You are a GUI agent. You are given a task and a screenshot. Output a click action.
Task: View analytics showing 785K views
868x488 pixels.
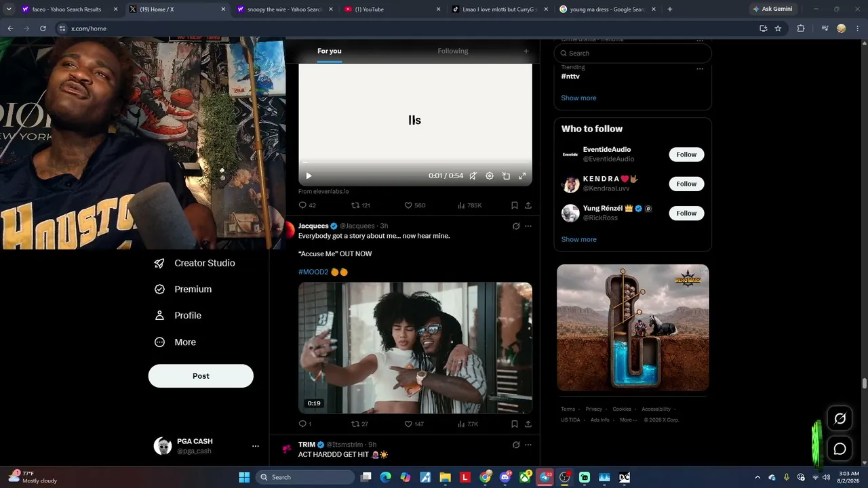470,205
